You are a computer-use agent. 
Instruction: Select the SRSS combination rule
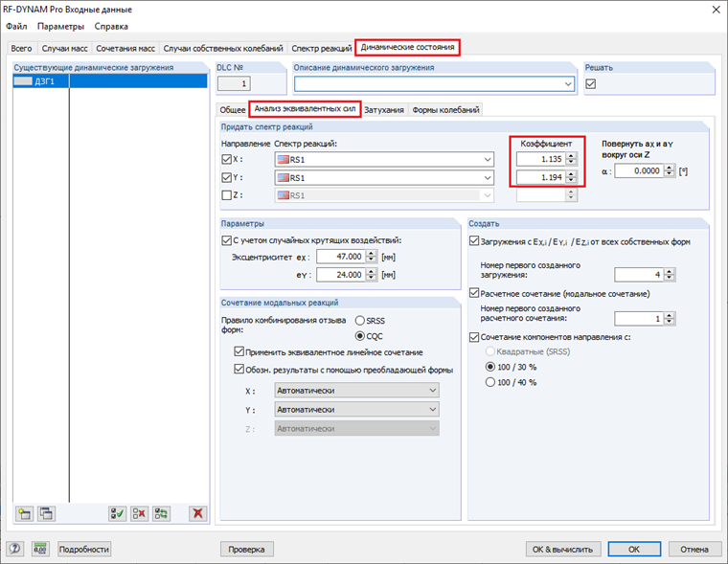tap(360, 320)
